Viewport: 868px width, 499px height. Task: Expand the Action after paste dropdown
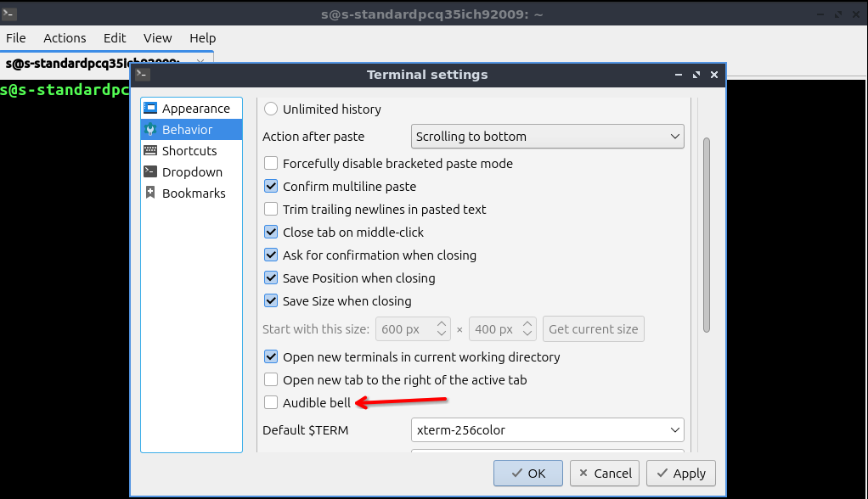[x=548, y=137]
